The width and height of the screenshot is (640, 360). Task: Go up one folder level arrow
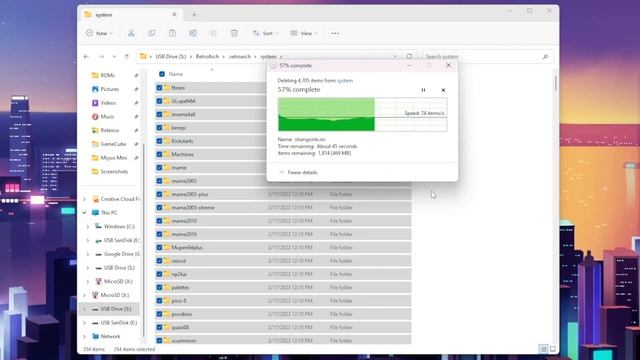[127, 56]
